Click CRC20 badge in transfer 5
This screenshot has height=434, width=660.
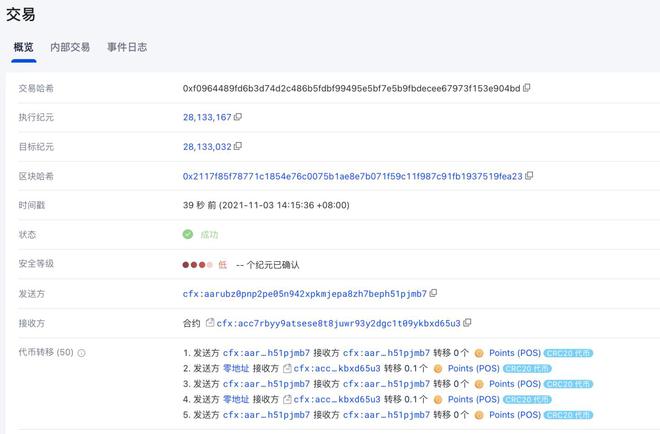pyautogui.click(x=568, y=415)
